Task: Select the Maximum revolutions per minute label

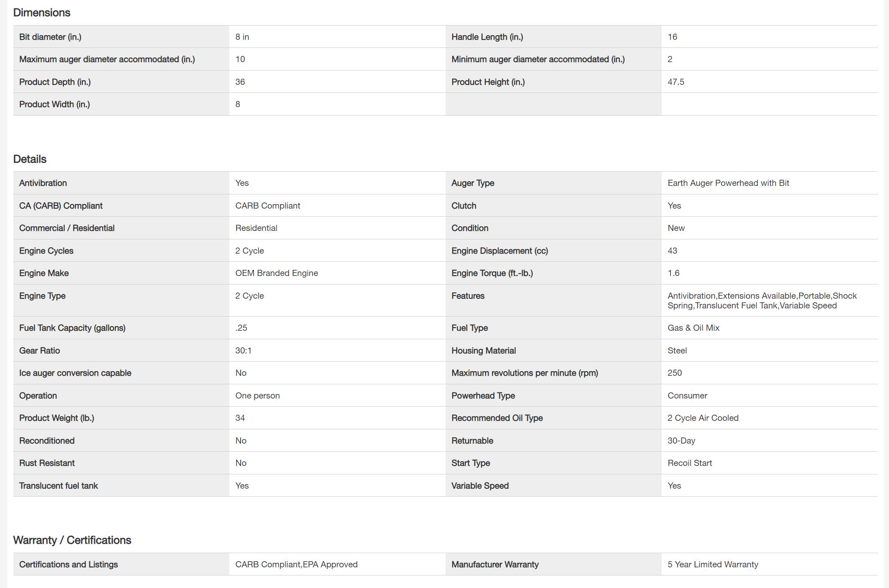Action: pyautogui.click(x=524, y=373)
